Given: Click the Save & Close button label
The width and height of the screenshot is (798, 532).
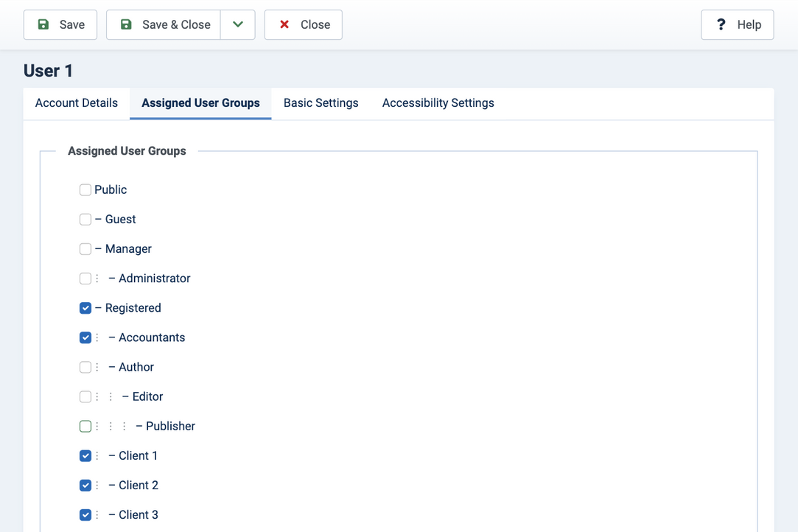Looking at the screenshot, I should click(x=176, y=24).
